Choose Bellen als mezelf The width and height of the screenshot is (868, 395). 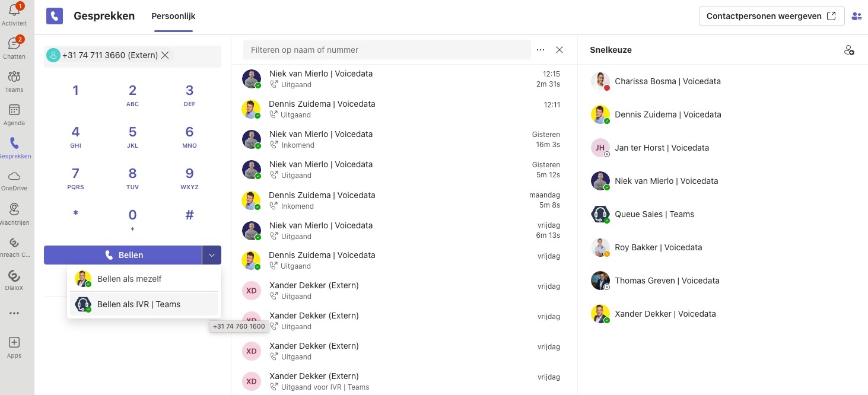click(144, 279)
